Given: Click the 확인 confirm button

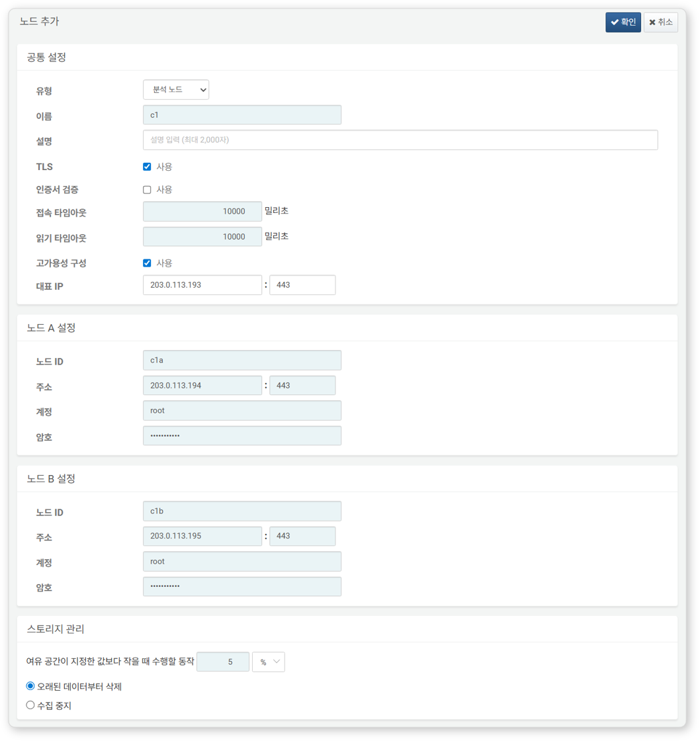Looking at the screenshot, I should (x=622, y=22).
